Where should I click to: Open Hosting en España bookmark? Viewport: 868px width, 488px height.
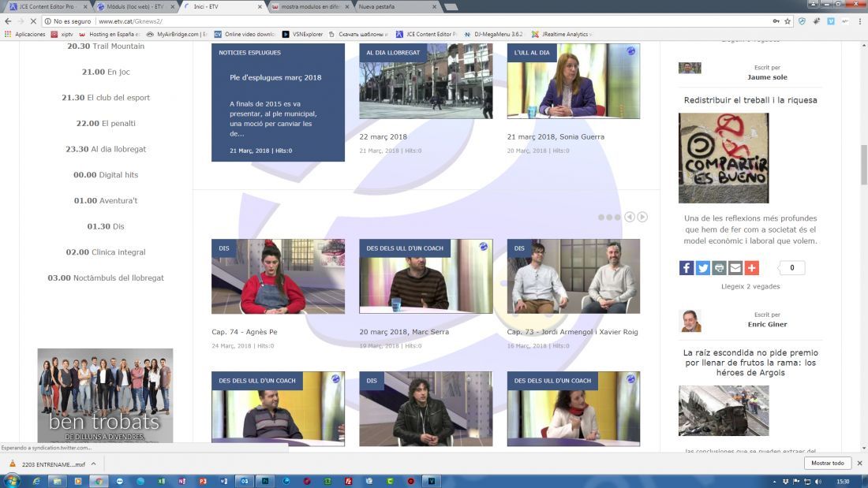click(110, 35)
